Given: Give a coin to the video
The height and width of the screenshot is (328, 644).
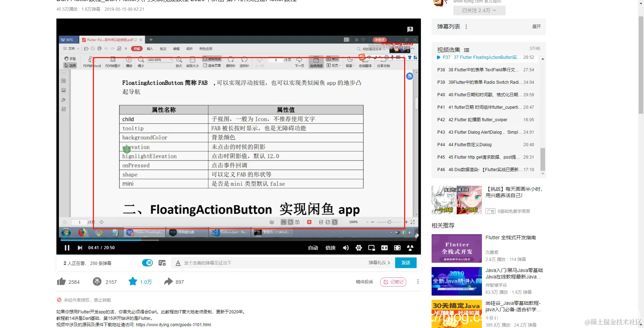Looking at the screenshot, I should pos(97,282).
